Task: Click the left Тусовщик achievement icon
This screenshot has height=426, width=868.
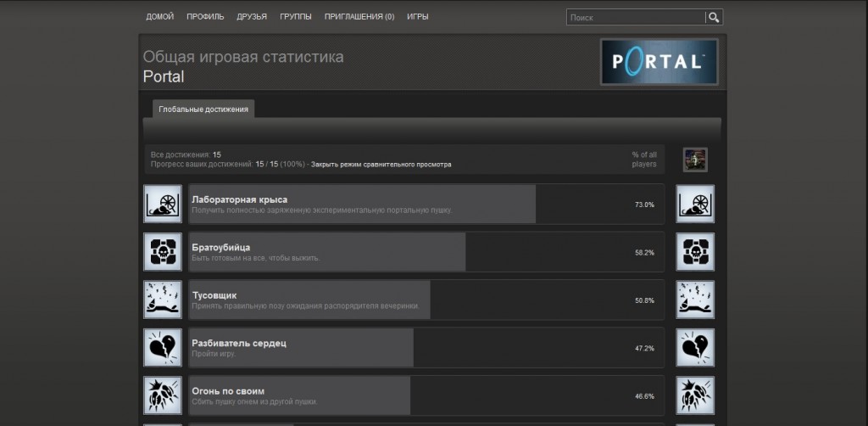Action: click(163, 300)
